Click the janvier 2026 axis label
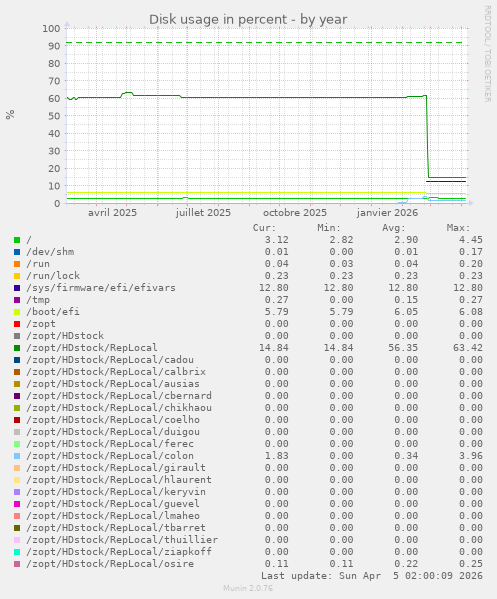Viewport: 497px width, 599px height. [x=387, y=213]
